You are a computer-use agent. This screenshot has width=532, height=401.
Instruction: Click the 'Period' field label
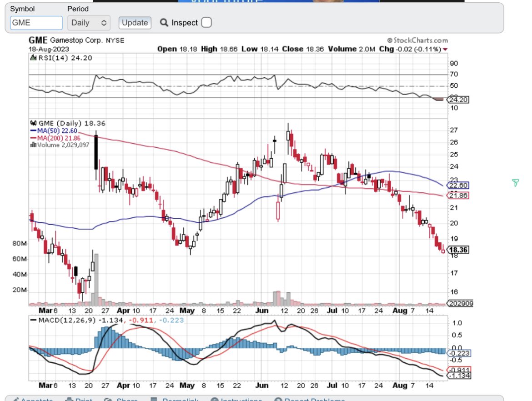pos(78,9)
